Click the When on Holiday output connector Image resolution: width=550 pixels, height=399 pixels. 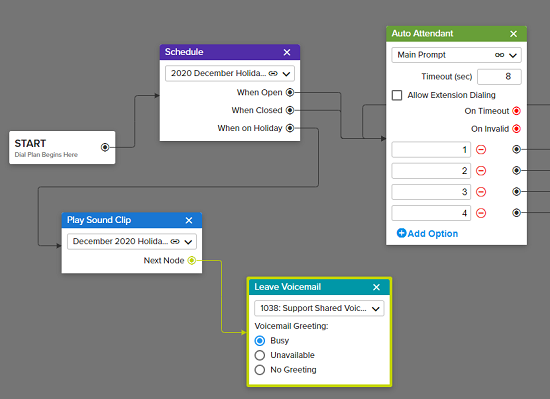pyautogui.click(x=290, y=128)
